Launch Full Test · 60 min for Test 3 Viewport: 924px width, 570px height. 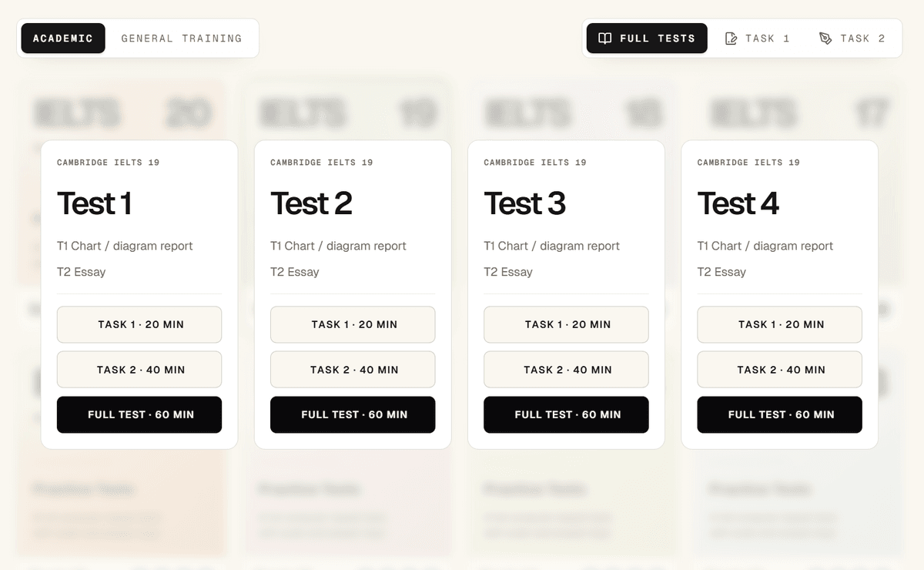pyautogui.click(x=566, y=414)
